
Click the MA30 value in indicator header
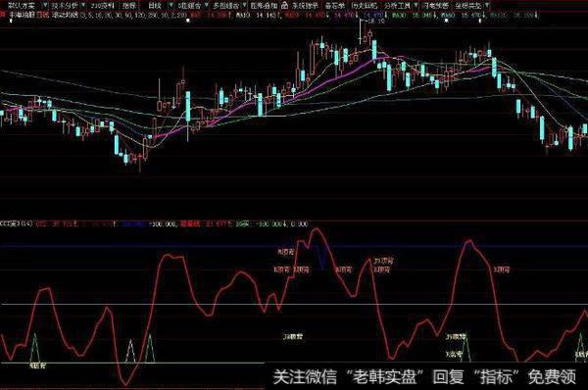[x=416, y=16]
